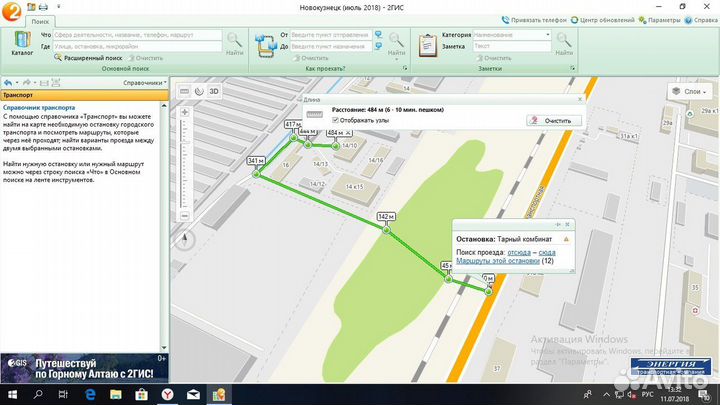The image size is (720, 405).
Task: Select the Поиск ribbon tab
Action: [40, 21]
